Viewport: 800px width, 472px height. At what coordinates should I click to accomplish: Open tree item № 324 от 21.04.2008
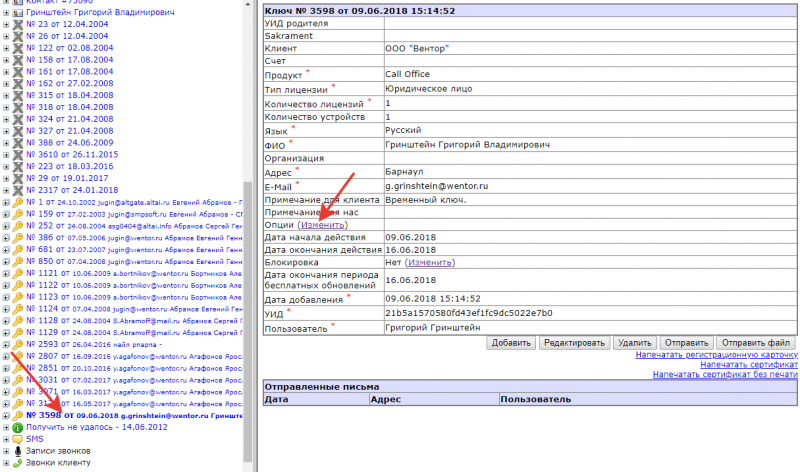point(69,119)
